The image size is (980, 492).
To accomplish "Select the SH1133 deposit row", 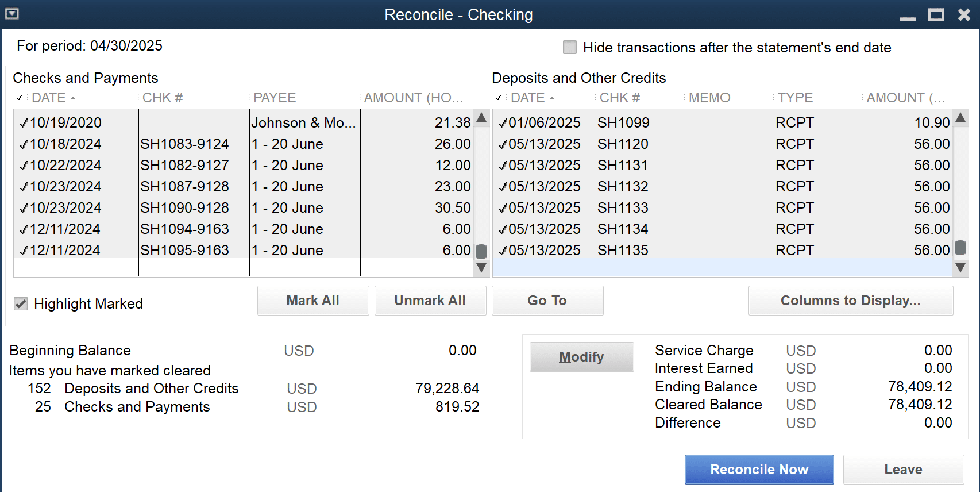I will (x=723, y=208).
